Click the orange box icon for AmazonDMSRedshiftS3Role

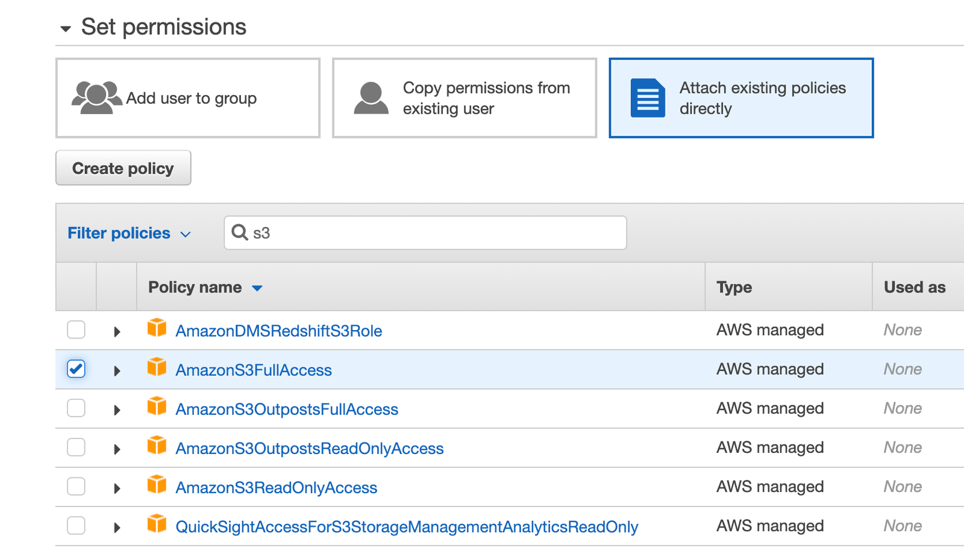157,328
